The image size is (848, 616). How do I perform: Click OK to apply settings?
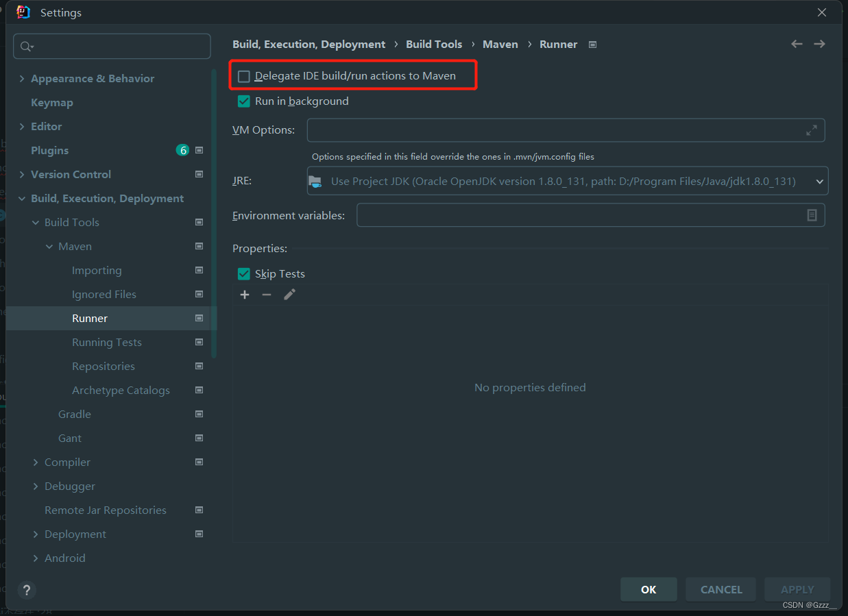click(x=648, y=589)
